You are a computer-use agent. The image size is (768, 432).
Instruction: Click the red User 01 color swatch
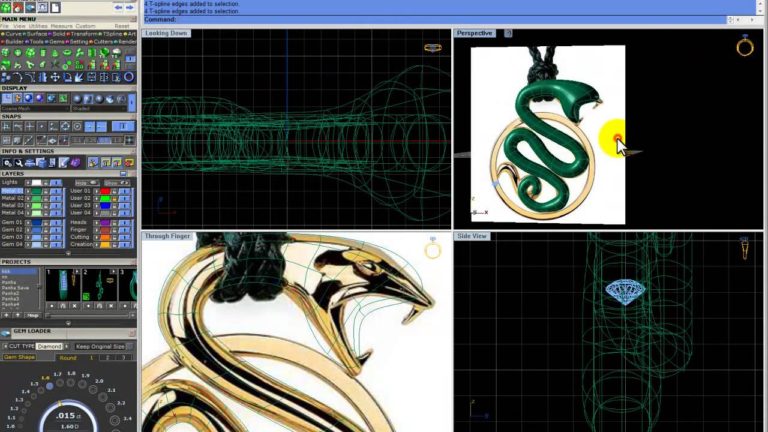(x=105, y=191)
